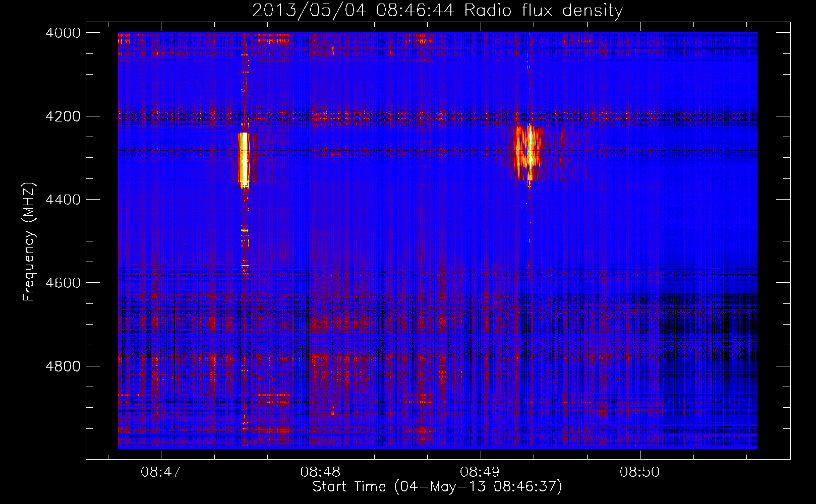Image resolution: width=816 pixels, height=504 pixels.
Task: Click the "Frequency (MHZ)" axis label
Action: tap(29, 242)
